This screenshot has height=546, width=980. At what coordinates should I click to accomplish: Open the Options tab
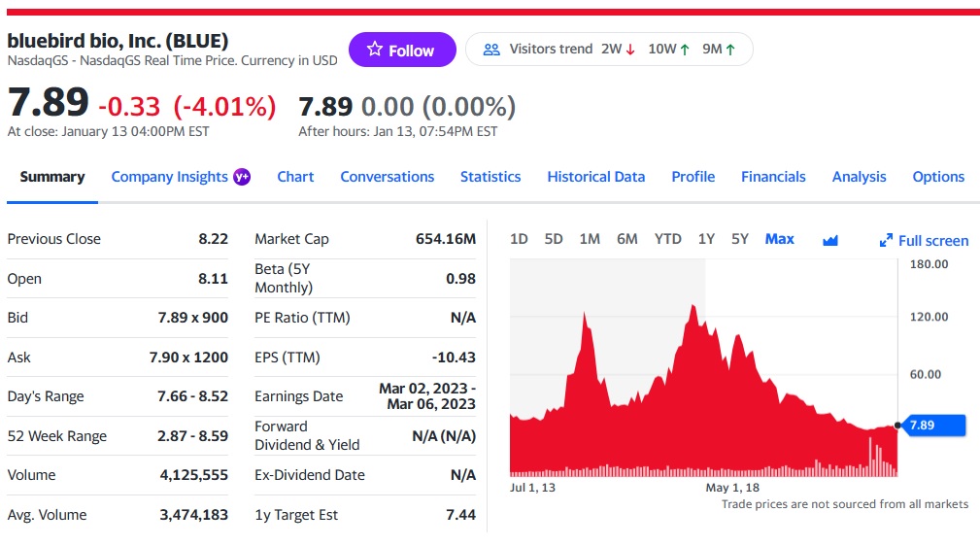pos(938,177)
